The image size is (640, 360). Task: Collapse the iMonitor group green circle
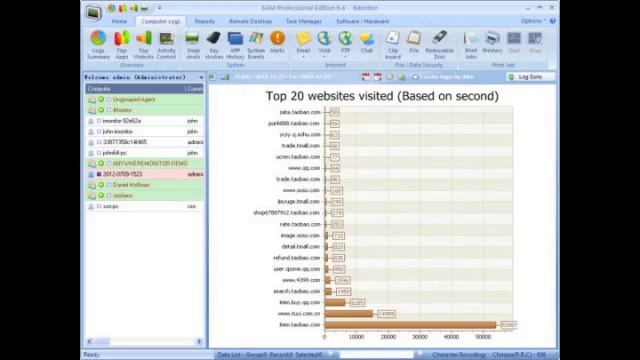pos(101,110)
